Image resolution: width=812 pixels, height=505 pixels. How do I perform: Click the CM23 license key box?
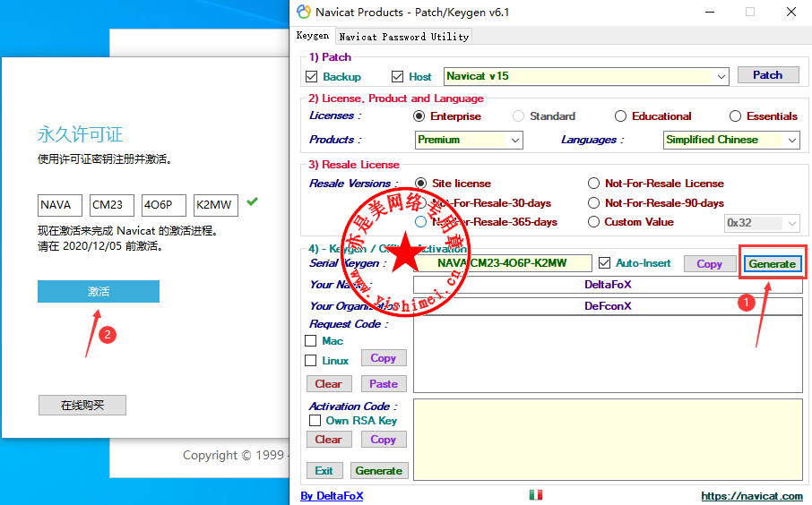[x=112, y=205]
